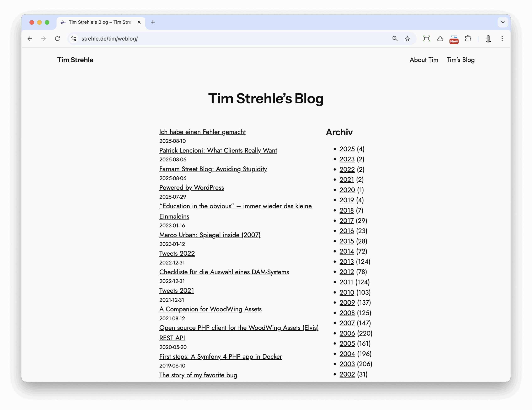532x410 pixels.
Task: Open the 2016 archive link
Action: (x=347, y=231)
